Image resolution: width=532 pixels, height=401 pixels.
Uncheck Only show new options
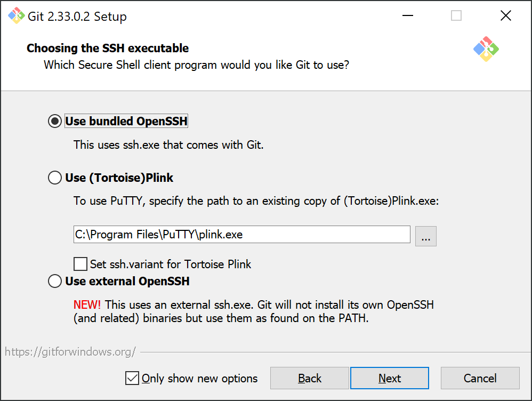(x=132, y=378)
